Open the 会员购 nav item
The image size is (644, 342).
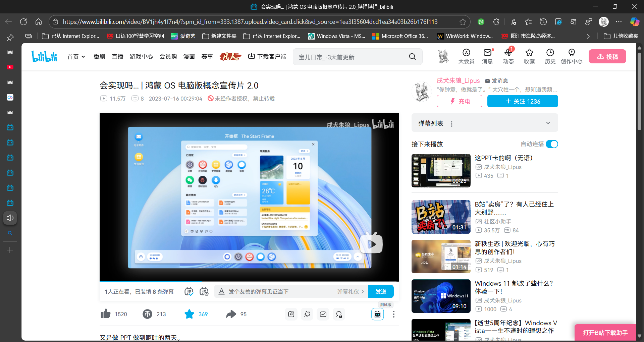pyautogui.click(x=168, y=57)
